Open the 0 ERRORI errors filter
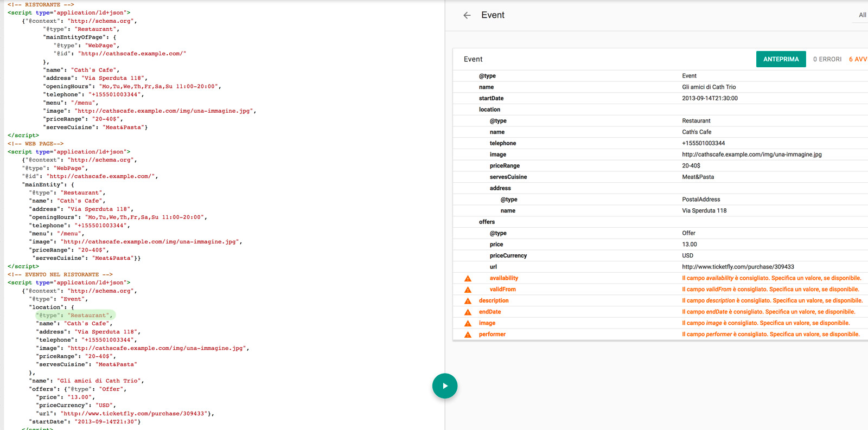This screenshot has height=430, width=868. [x=827, y=59]
